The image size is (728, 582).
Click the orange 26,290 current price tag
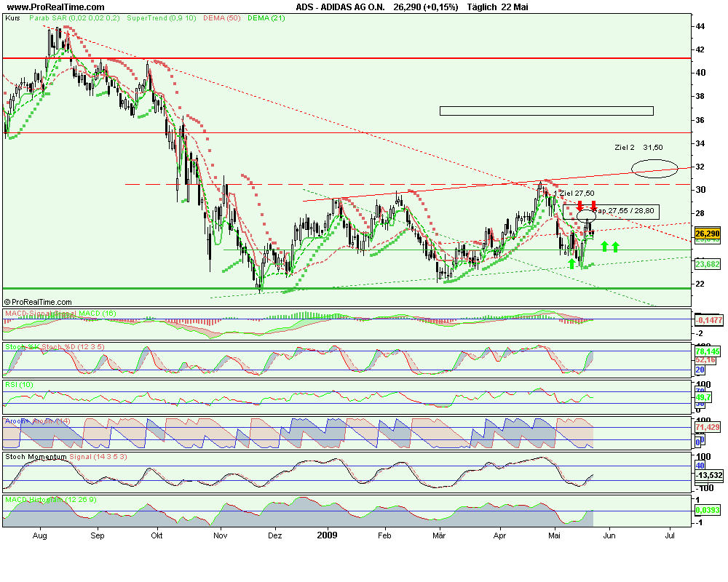click(707, 234)
